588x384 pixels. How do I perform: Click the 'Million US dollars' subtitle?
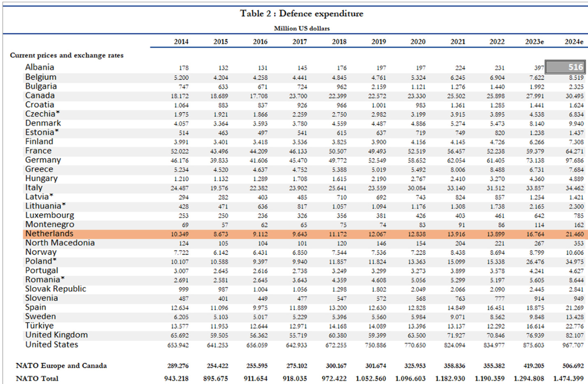point(302,28)
